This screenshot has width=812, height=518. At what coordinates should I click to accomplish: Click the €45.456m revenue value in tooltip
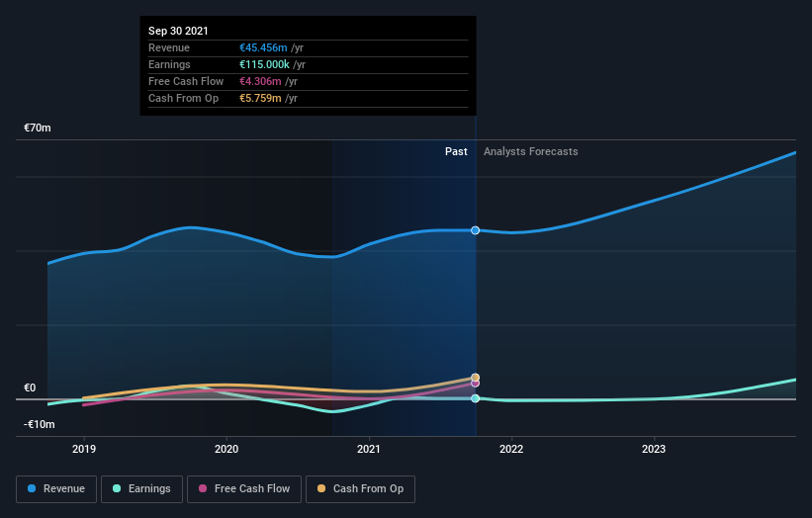[x=263, y=47]
